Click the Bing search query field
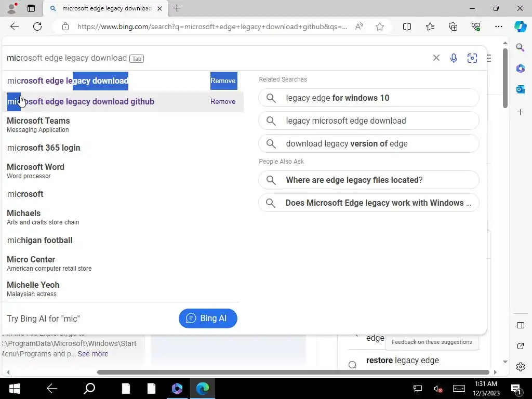532x399 pixels. (217, 58)
